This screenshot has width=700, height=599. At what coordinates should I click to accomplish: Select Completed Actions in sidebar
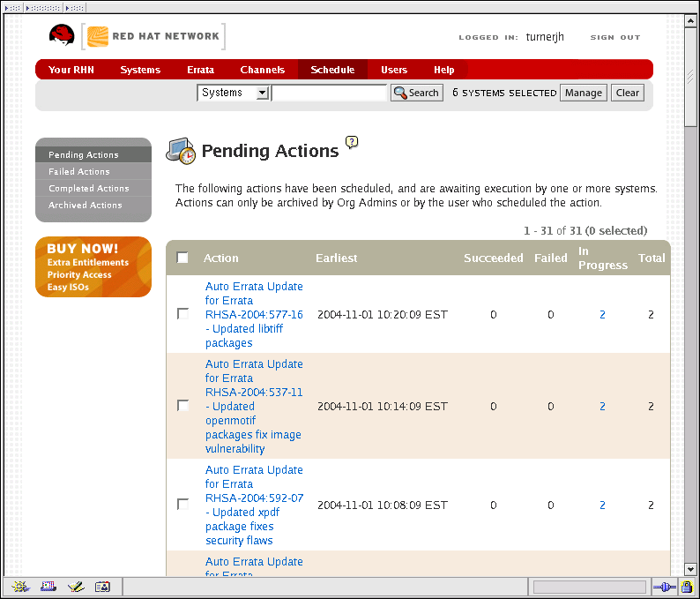click(93, 189)
